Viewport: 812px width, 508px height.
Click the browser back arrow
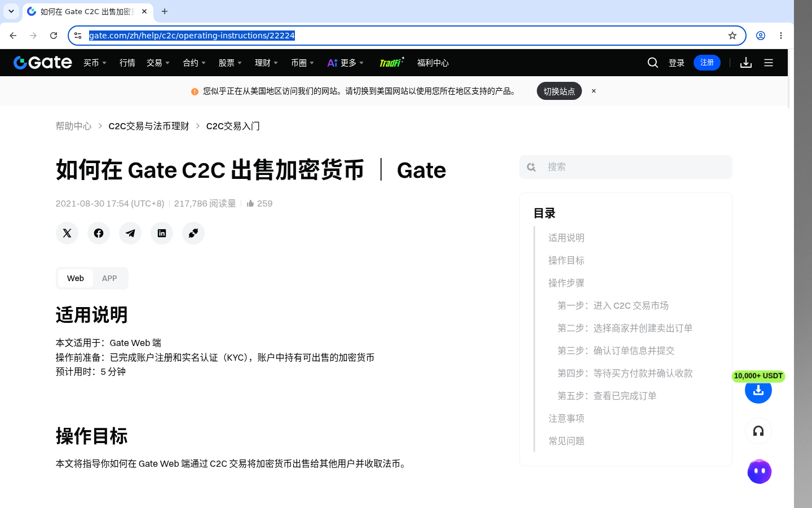pyautogui.click(x=13, y=36)
